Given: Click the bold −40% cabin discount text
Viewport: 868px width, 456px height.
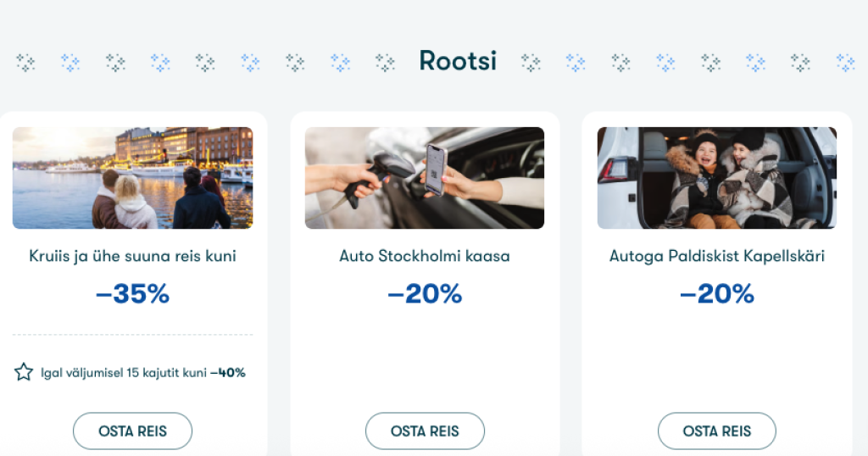Looking at the screenshot, I should pyautogui.click(x=228, y=373).
